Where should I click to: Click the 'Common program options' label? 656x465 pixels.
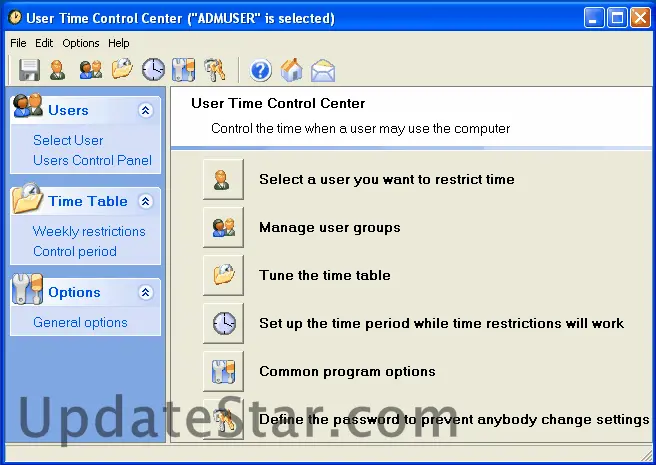pos(347,371)
